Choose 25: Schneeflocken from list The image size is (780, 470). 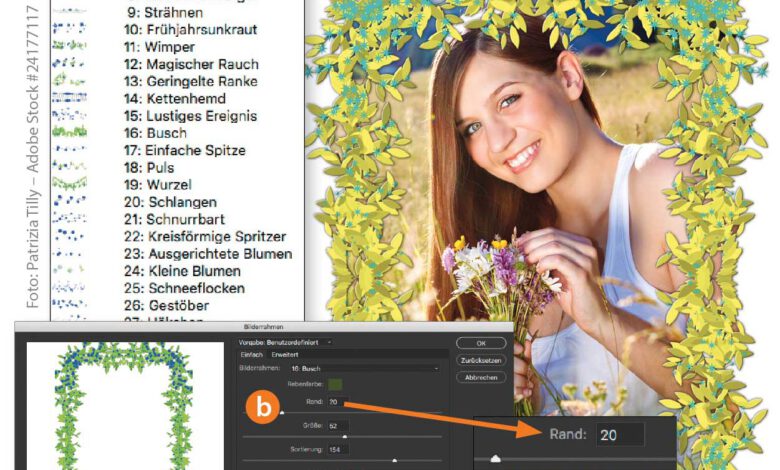click(185, 288)
